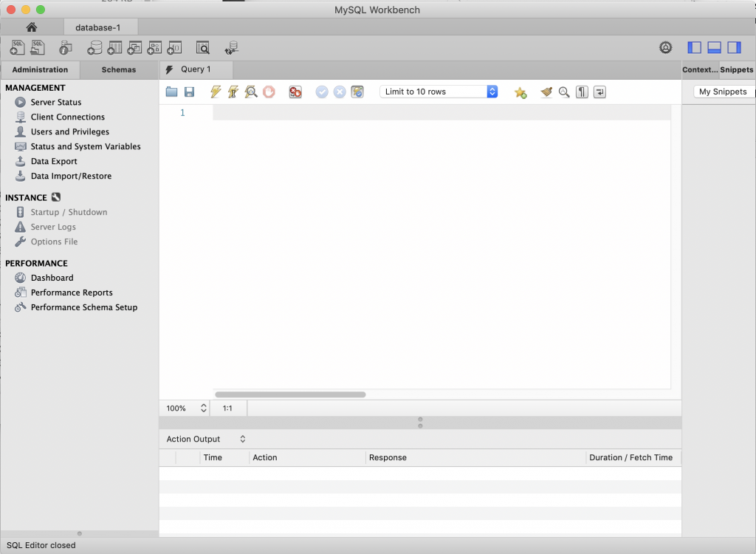756x554 pixels.
Task: Click the Time column header
Action: (224, 457)
